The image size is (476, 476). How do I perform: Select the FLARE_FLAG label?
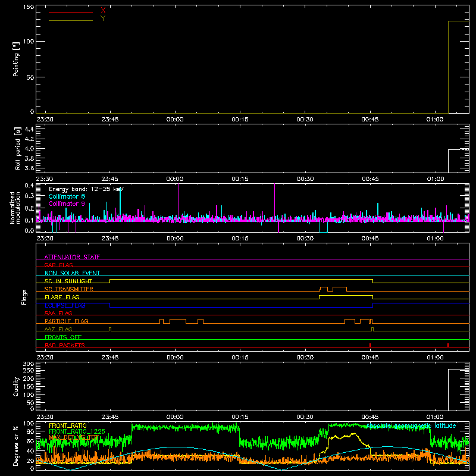coord(62,297)
